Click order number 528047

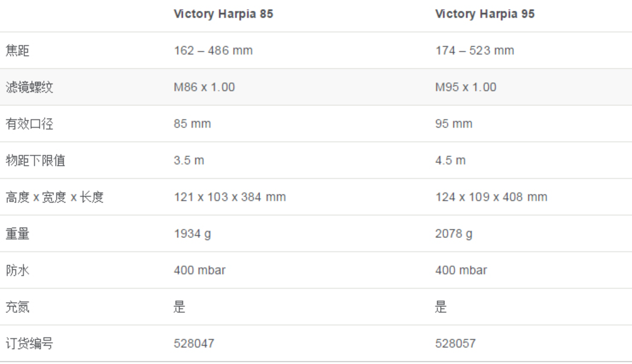point(194,344)
